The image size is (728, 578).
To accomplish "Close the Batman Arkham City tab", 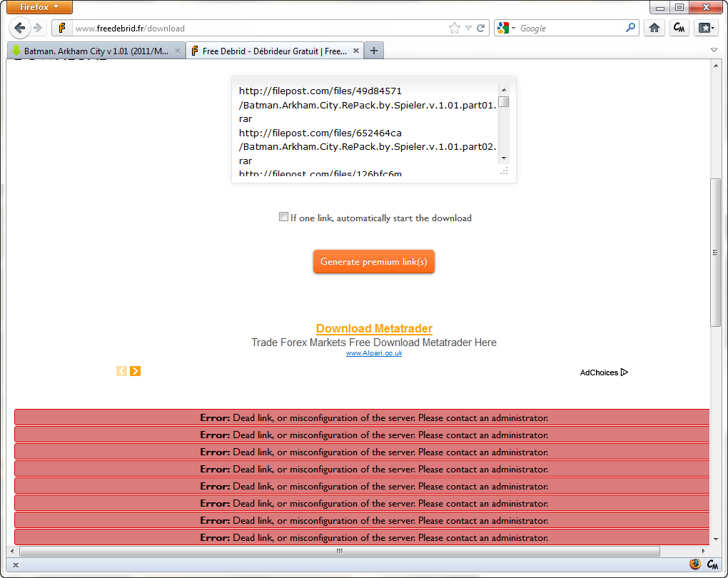I will [177, 51].
